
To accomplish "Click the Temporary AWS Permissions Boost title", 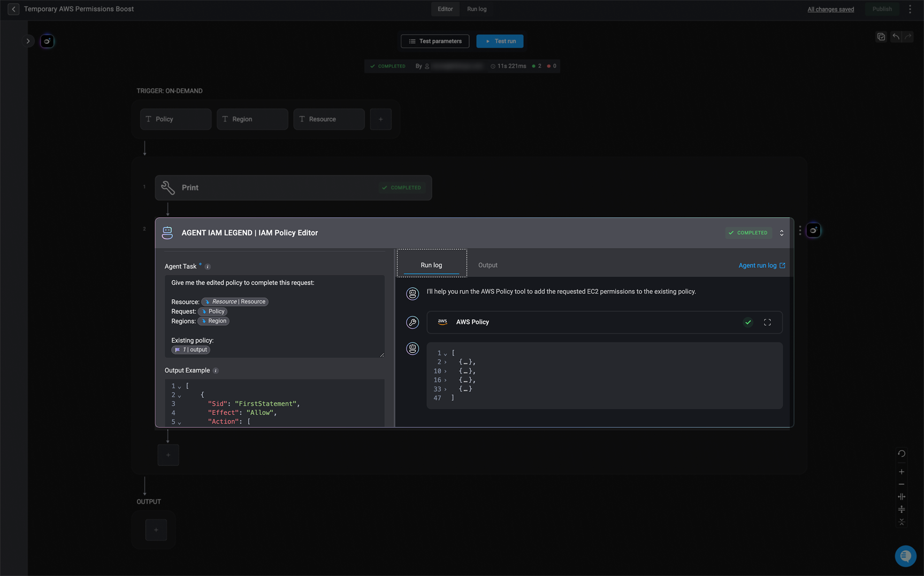I will [x=79, y=9].
